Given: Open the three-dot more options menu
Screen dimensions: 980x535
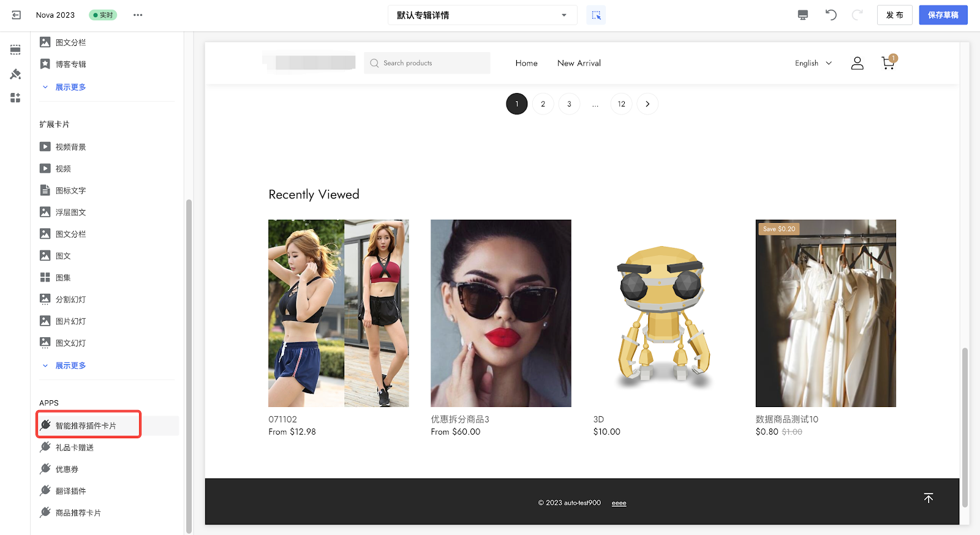Looking at the screenshot, I should (x=138, y=15).
